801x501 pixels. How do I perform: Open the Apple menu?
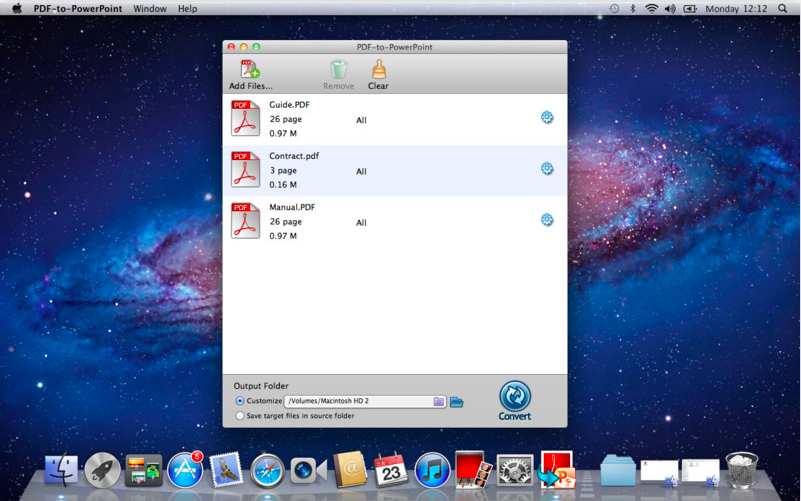[x=17, y=8]
